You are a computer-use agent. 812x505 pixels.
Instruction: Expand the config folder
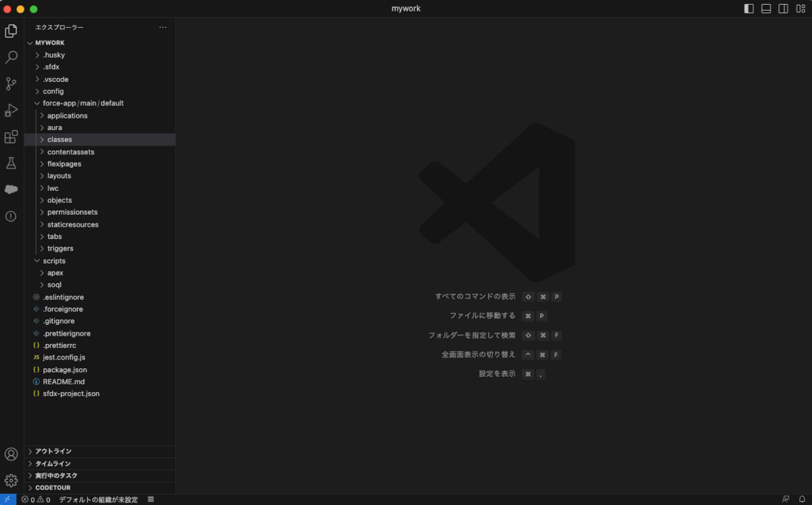(x=100, y=91)
